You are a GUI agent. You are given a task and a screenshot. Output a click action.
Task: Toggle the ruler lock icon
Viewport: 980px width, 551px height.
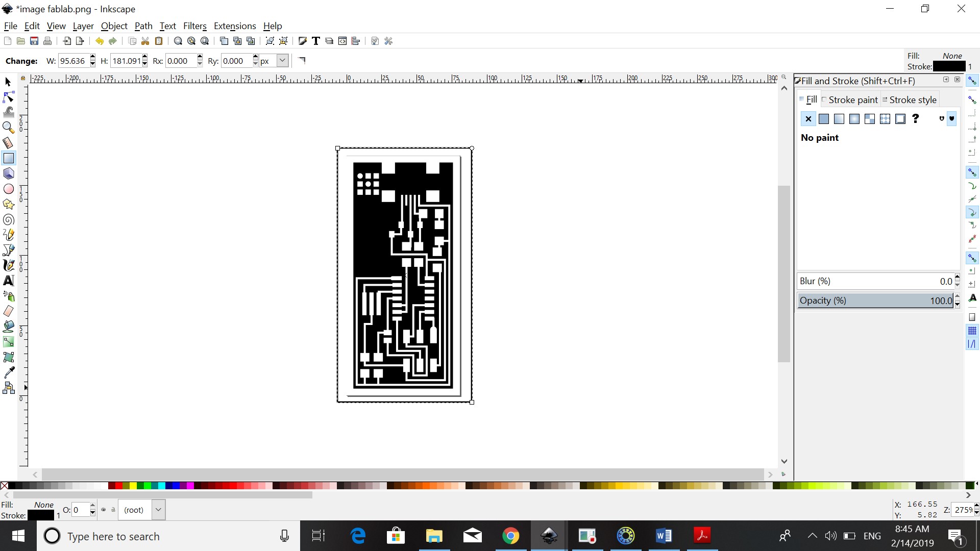[23, 78]
